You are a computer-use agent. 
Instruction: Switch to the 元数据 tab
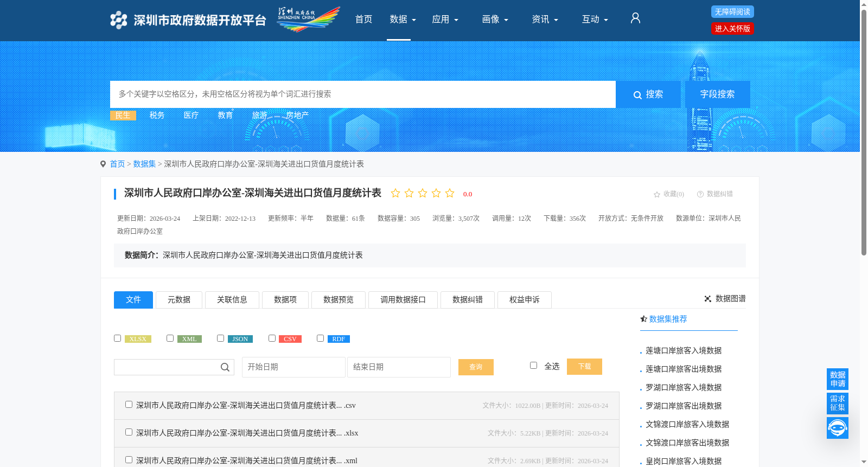coord(179,300)
